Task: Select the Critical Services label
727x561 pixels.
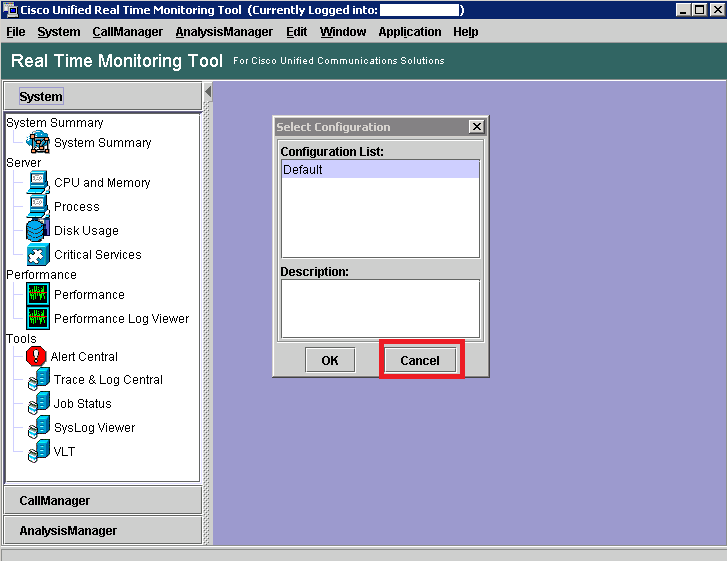Action: [97, 255]
